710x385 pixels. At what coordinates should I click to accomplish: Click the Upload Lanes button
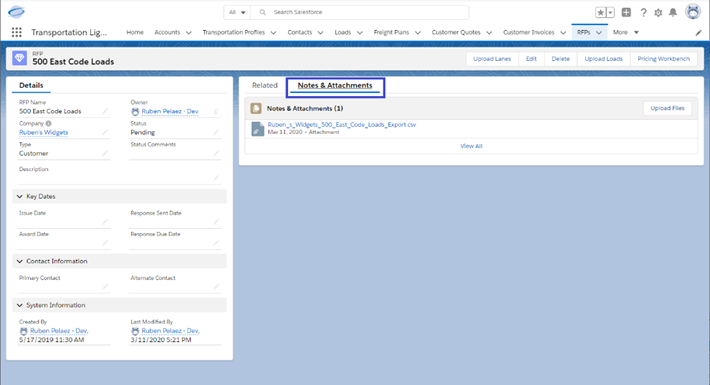pos(492,59)
